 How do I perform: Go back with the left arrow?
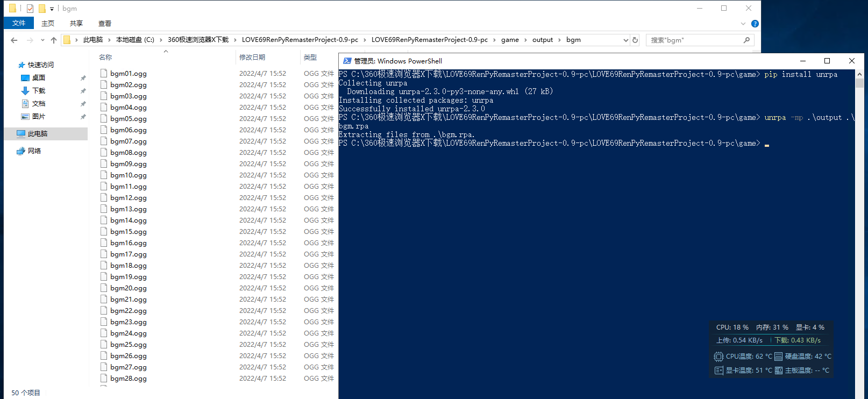[14, 40]
